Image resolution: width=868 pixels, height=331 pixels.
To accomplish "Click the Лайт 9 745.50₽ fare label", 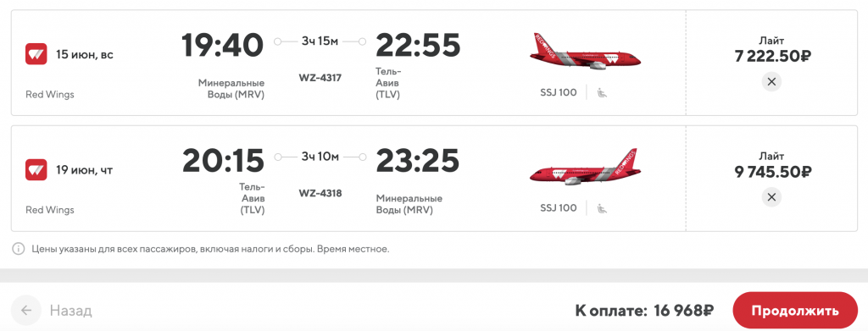I will coord(773,166).
